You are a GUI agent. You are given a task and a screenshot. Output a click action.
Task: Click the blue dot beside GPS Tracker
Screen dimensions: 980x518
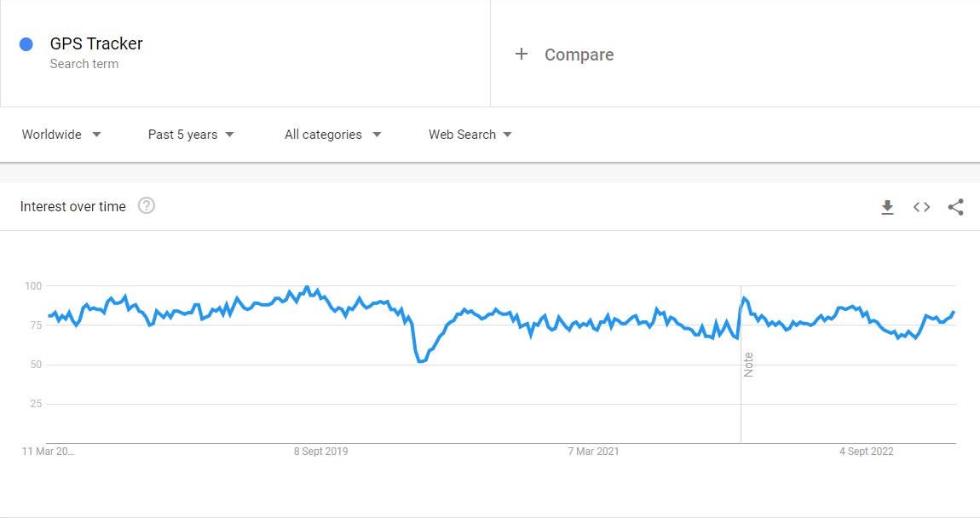click(26, 44)
